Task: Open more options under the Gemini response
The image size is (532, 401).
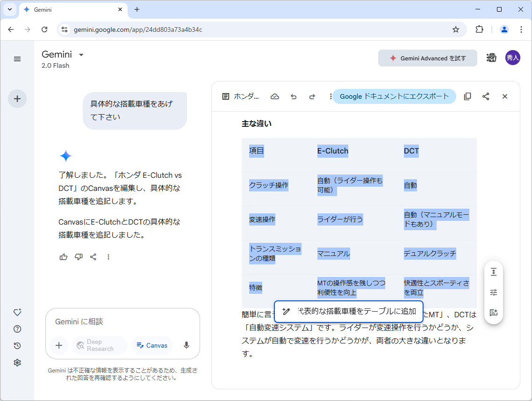Action: [x=108, y=256]
